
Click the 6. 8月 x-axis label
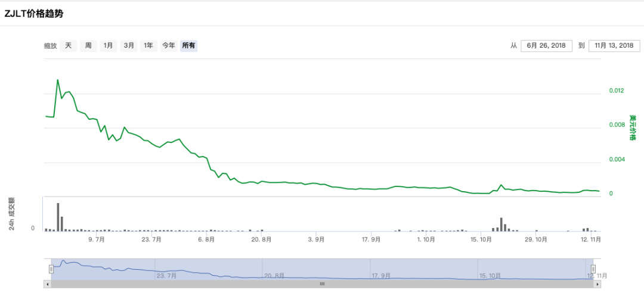(206, 239)
